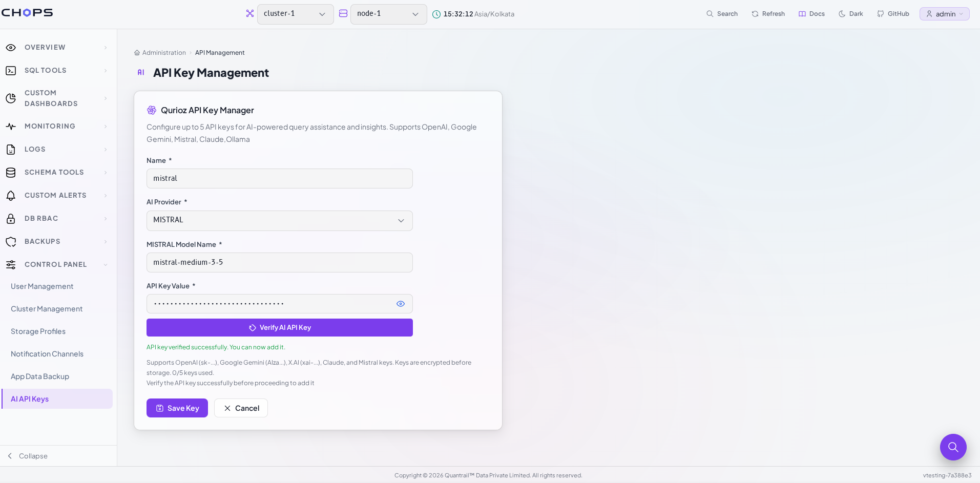Viewport: 980px width, 483px height.
Task: Click the Cancel button
Action: click(241, 408)
